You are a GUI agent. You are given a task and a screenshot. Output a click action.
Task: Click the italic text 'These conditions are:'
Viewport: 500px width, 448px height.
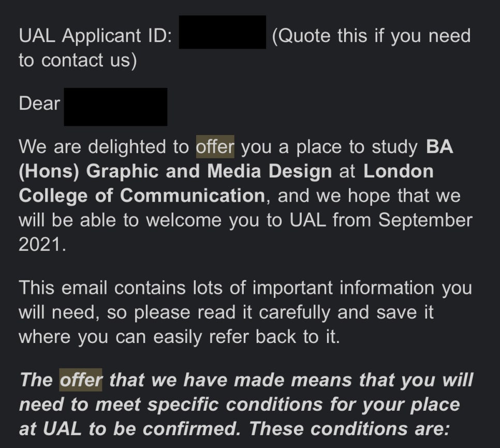pyautogui.click(x=349, y=429)
